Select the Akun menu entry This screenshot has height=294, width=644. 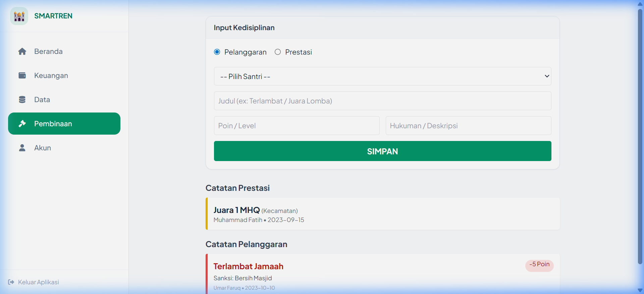point(42,147)
